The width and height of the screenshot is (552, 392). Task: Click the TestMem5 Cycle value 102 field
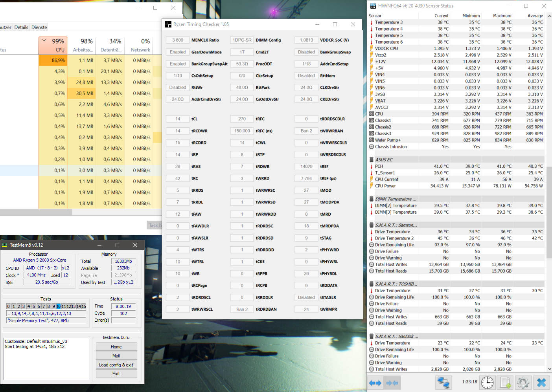click(123, 313)
